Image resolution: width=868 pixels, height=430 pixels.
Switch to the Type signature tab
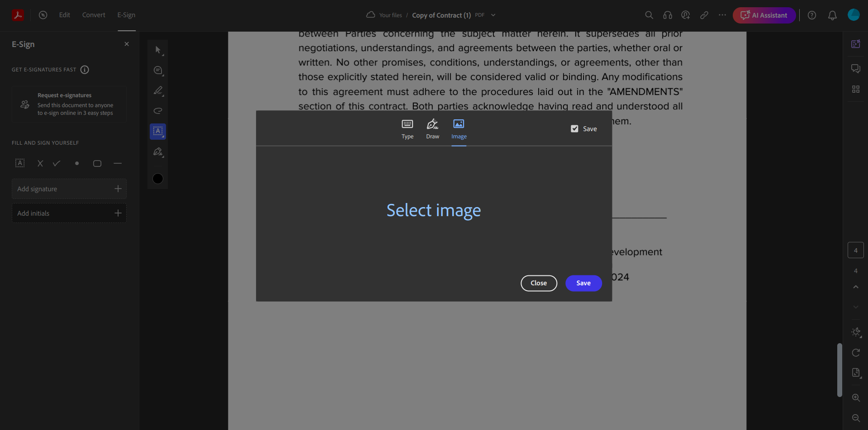pos(408,129)
